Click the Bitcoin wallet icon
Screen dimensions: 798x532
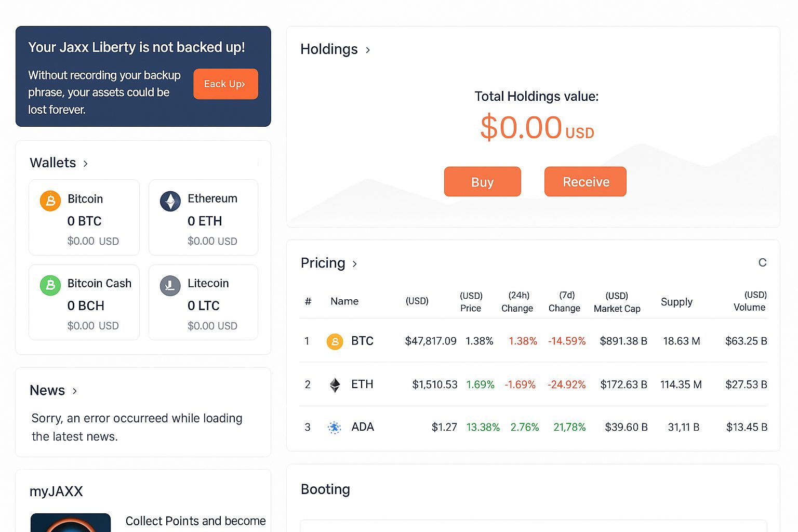tap(50, 201)
